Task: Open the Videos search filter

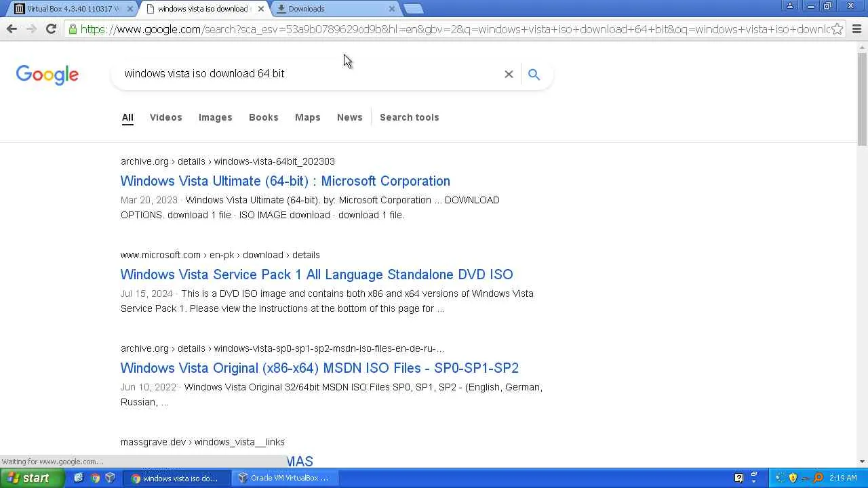Action: 166,117
